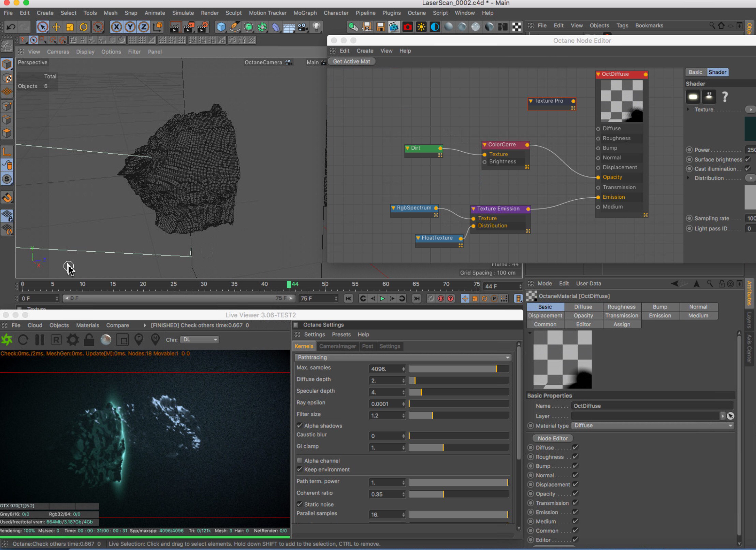Click the Get Active Mat button
Screen dimensions: 756x550
351,61
